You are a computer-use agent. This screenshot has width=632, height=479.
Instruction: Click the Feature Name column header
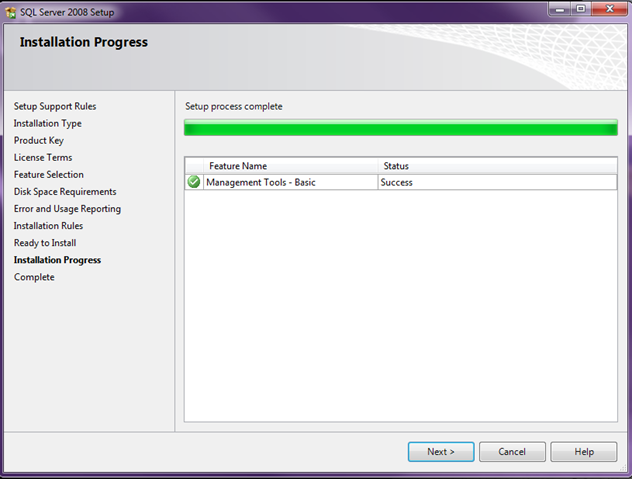pos(291,166)
